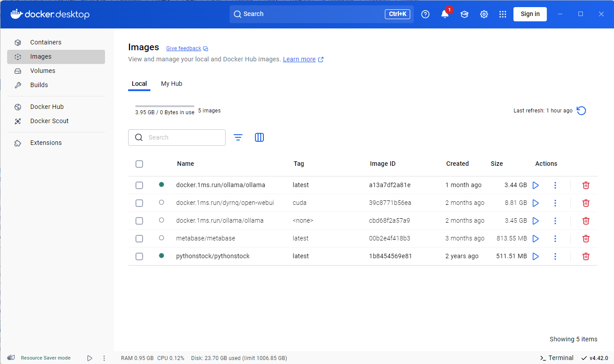Click the v4.42.0 version indicator
614x364 pixels.
(595, 358)
